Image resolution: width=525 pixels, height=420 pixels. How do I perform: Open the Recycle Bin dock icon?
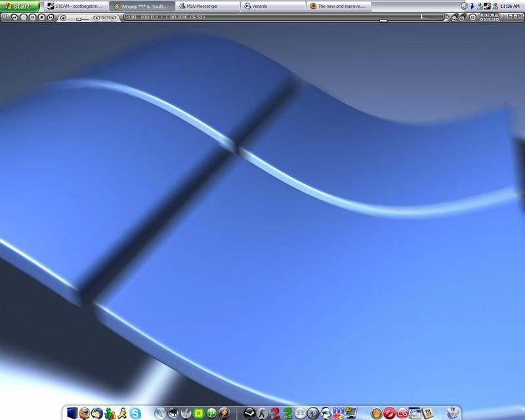click(453, 413)
